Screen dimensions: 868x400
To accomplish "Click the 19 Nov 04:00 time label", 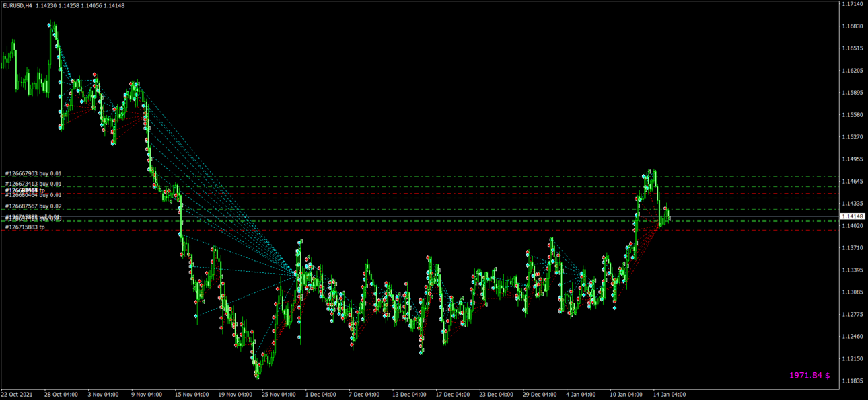I will click(236, 395).
